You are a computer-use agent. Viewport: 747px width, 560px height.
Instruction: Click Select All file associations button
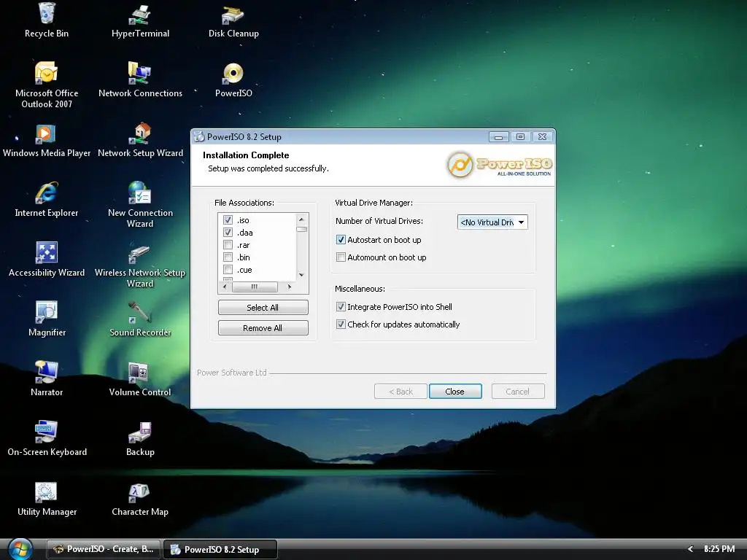pyautogui.click(x=263, y=308)
